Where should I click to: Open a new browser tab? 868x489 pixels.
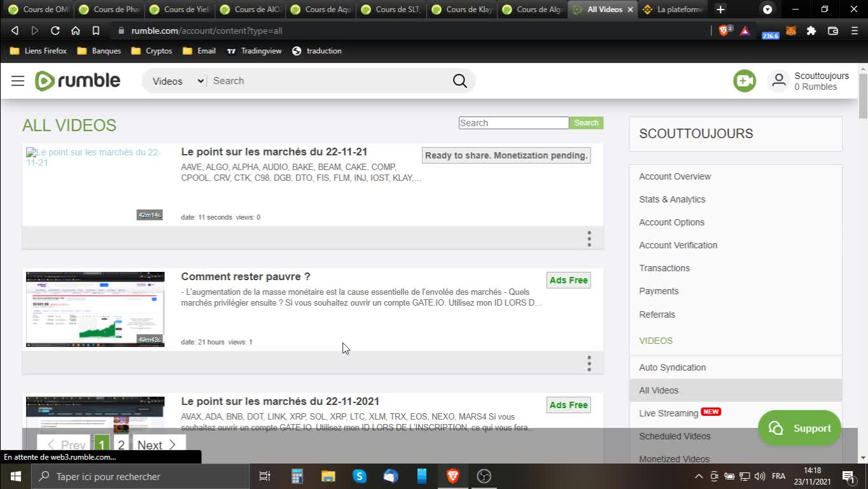click(x=720, y=10)
